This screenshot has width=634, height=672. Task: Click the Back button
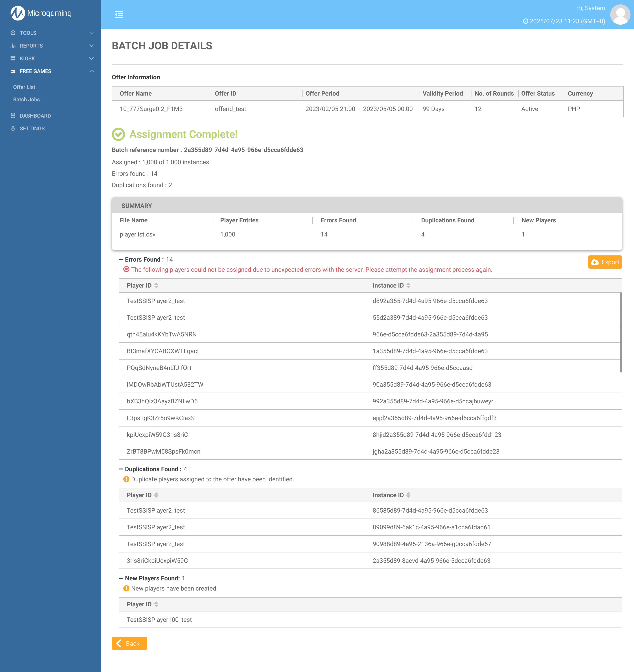point(129,643)
